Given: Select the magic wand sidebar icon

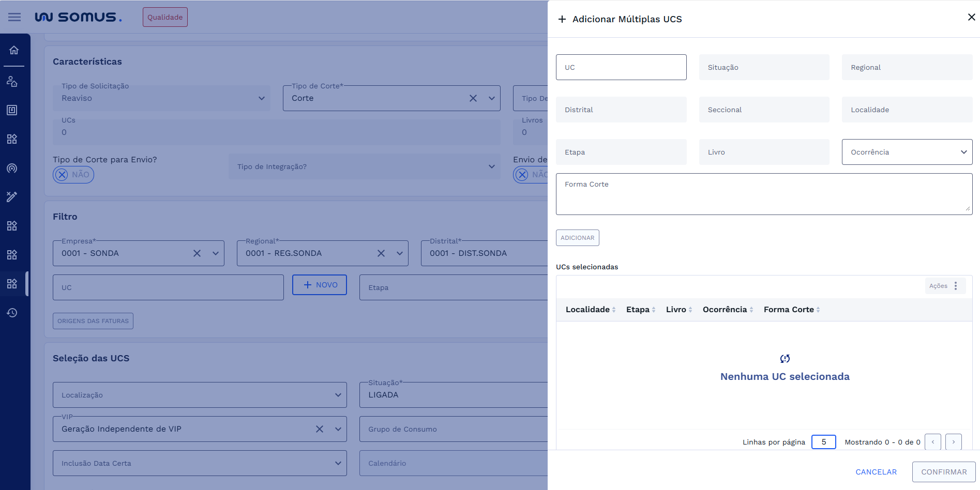Looking at the screenshot, I should click(12, 196).
